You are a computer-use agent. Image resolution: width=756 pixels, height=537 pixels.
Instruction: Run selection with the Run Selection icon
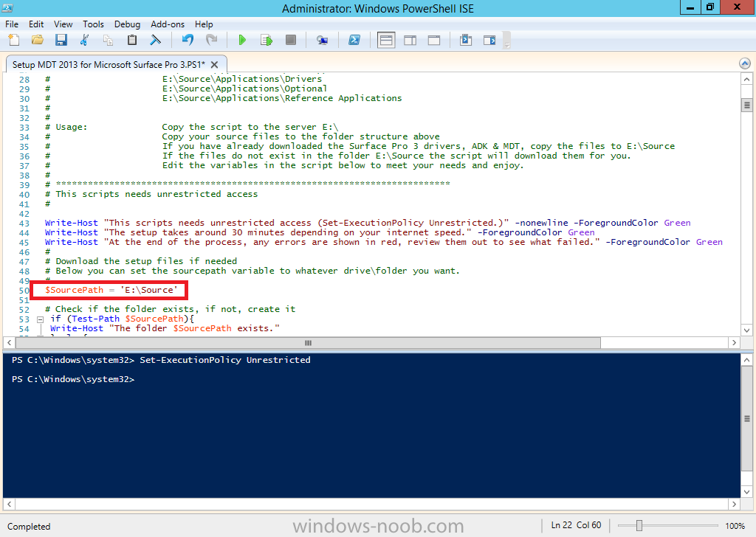tap(266, 40)
